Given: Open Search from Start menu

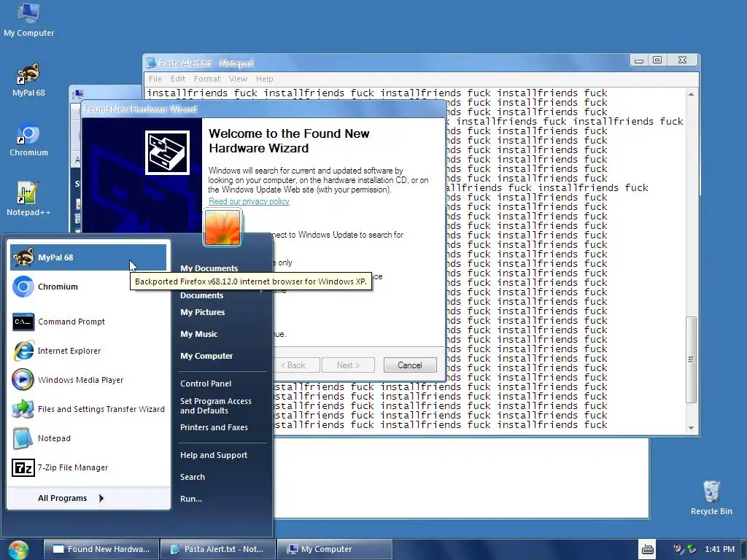Looking at the screenshot, I should tap(193, 477).
